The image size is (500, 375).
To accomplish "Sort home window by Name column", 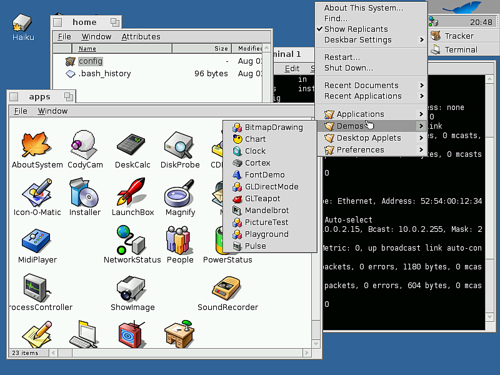I will click(x=122, y=49).
